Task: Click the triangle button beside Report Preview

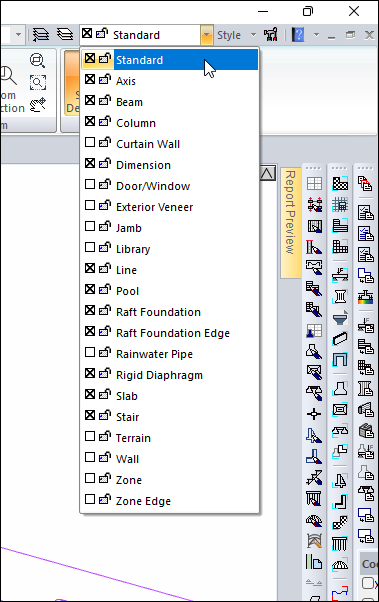Action: click(267, 174)
